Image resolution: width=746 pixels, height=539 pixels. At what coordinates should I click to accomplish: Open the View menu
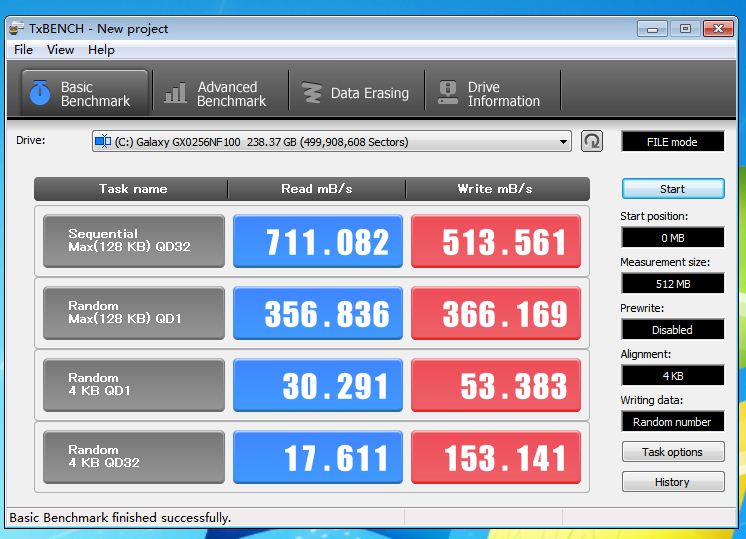pos(60,50)
